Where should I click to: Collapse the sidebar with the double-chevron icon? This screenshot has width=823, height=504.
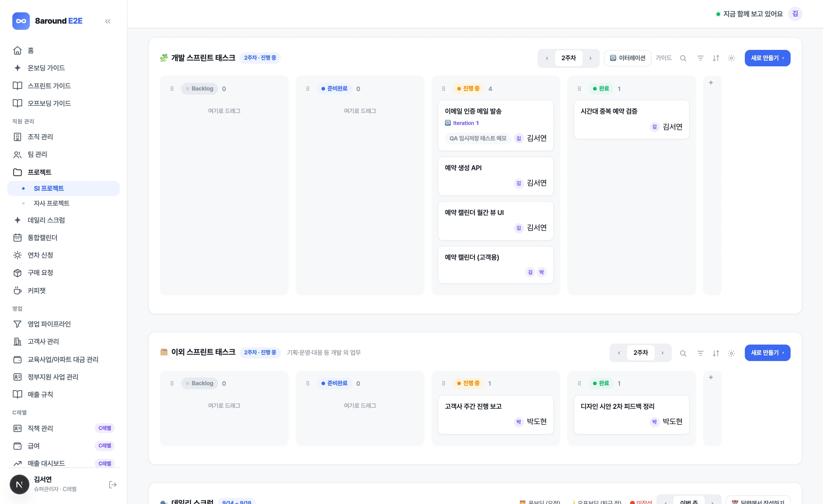pyautogui.click(x=108, y=21)
